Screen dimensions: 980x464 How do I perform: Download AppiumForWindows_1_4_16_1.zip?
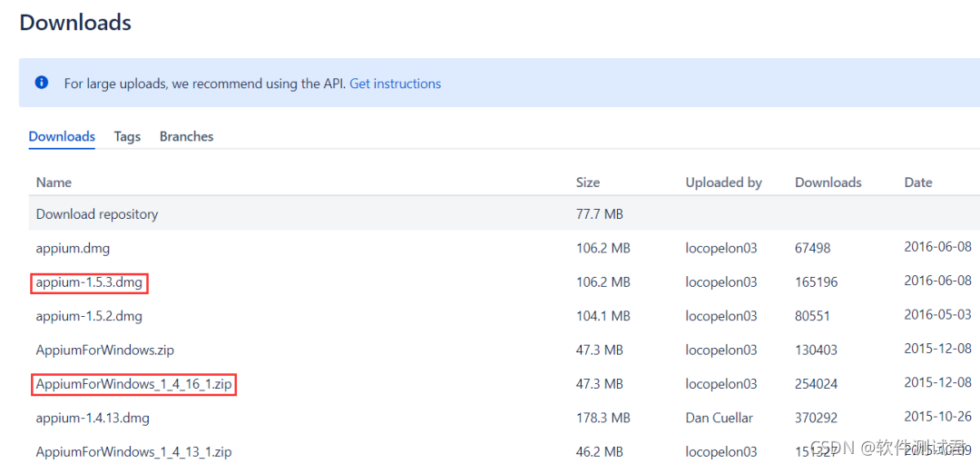134,384
